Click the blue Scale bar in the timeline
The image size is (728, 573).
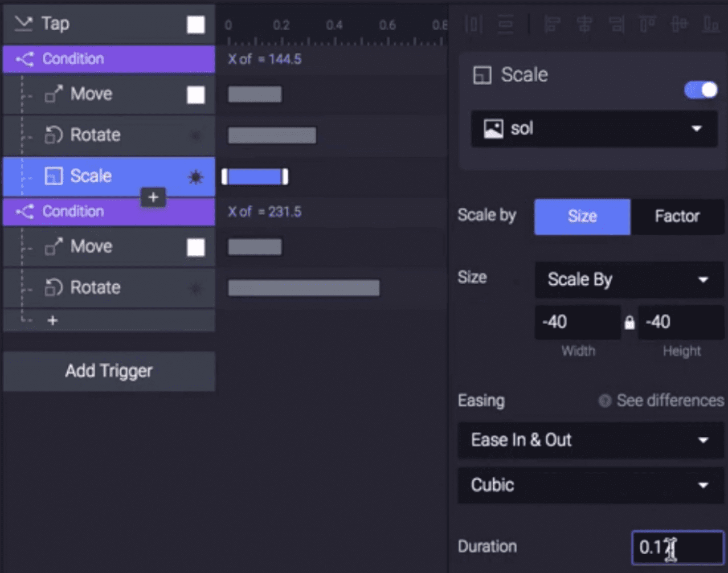(x=255, y=177)
